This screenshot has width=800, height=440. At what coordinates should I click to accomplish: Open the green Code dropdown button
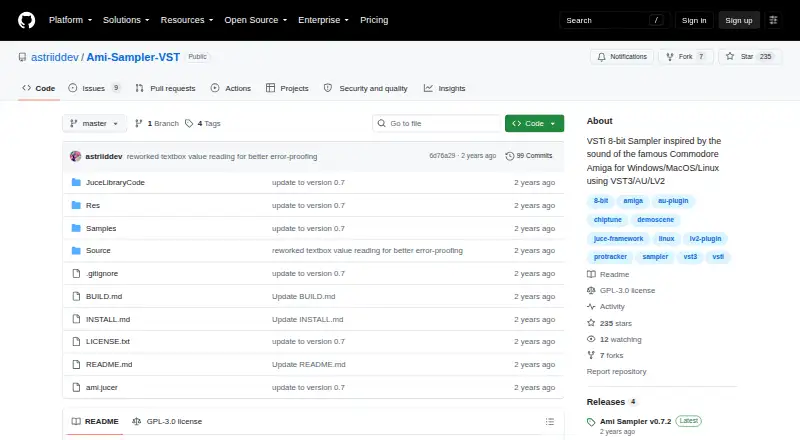[534, 124]
